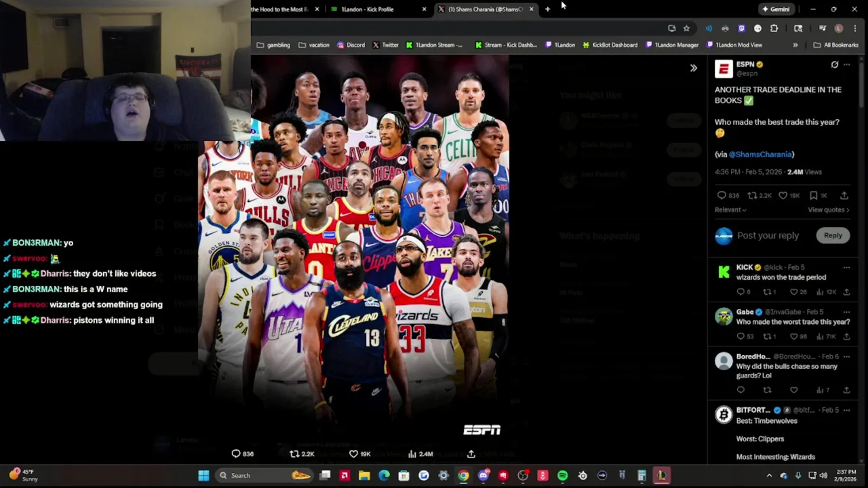Open Chrome extensions puzzle icon
The width and height of the screenshot is (868, 488).
pyautogui.click(x=774, y=28)
